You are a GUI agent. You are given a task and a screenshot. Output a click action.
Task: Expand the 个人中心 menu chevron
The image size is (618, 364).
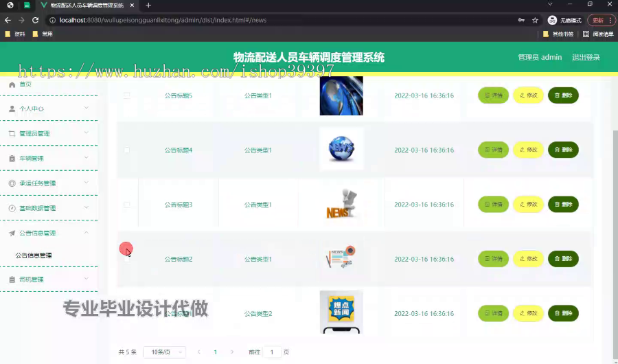87,108
